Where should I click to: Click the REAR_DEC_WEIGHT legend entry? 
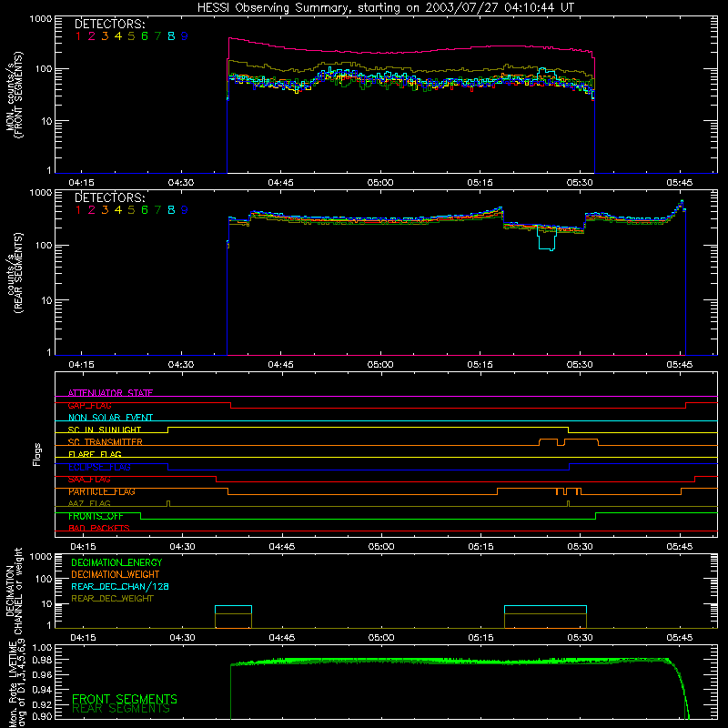(x=112, y=599)
